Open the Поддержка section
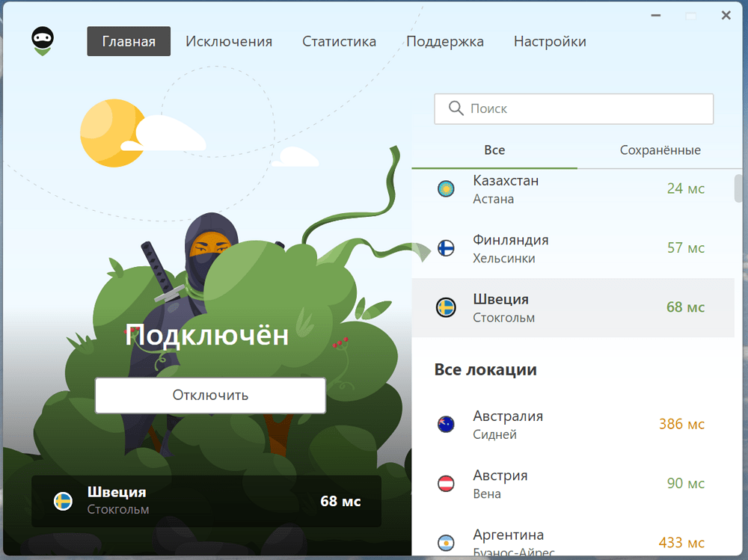 pos(445,41)
